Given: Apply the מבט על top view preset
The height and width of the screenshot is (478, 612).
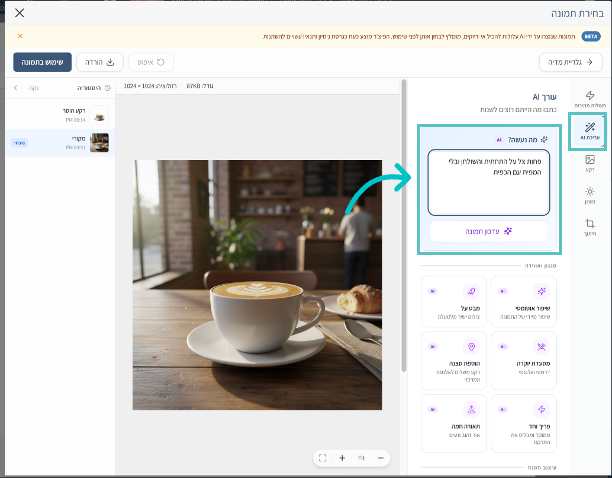Looking at the screenshot, I should [454, 302].
